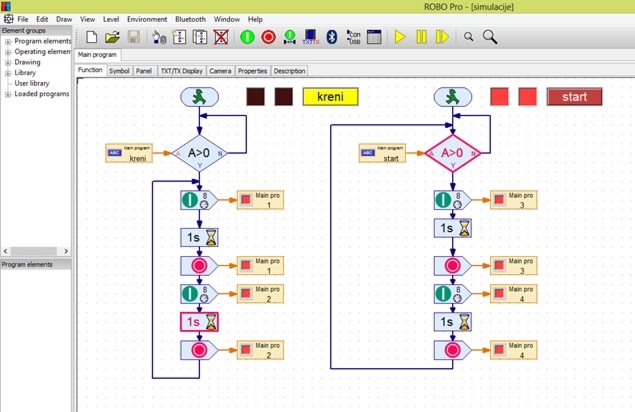Screen dimensions: 635x412
Task: Expand the Drawing tree node
Action: pos(8,62)
